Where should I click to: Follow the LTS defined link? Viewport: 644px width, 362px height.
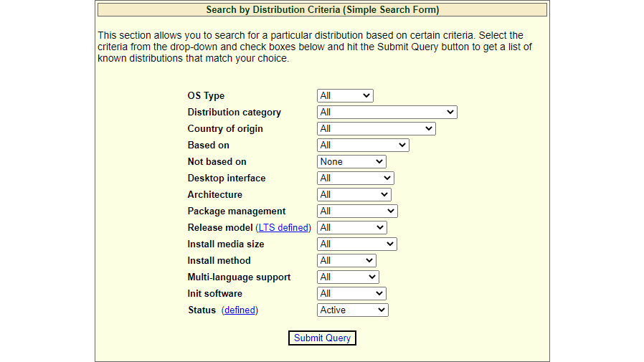(283, 227)
